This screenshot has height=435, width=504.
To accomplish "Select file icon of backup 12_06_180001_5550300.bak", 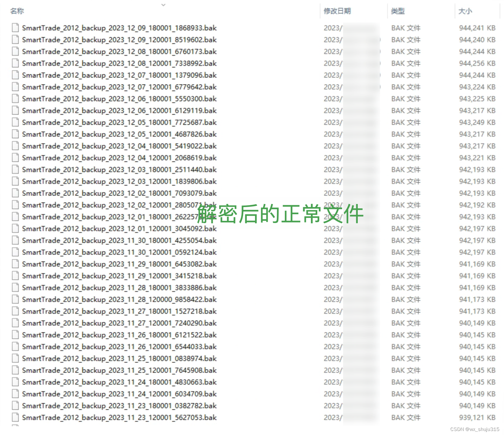I will (15, 99).
